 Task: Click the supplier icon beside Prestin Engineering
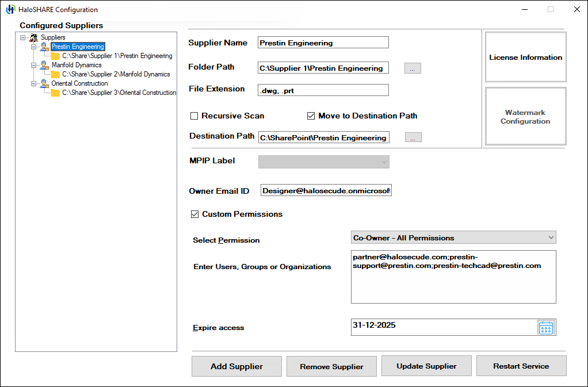pyautogui.click(x=43, y=47)
